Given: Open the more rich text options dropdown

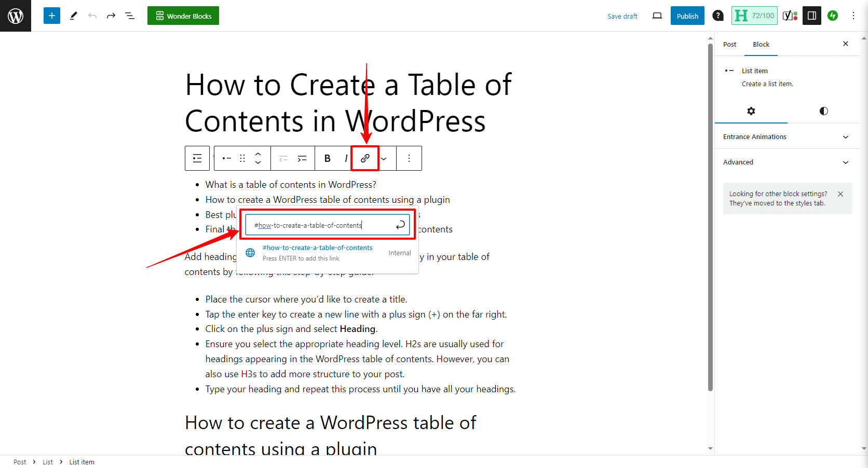Looking at the screenshot, I should (384, 158).
